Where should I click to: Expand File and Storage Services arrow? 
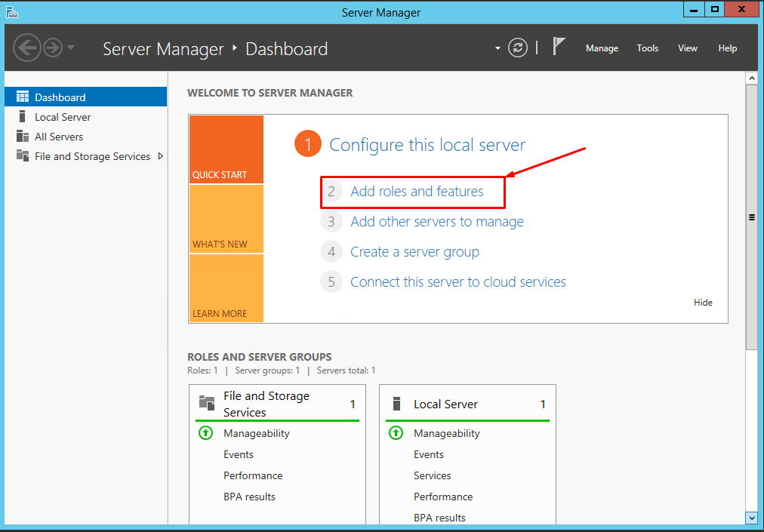pyautogui.click(x=160, y=156)
